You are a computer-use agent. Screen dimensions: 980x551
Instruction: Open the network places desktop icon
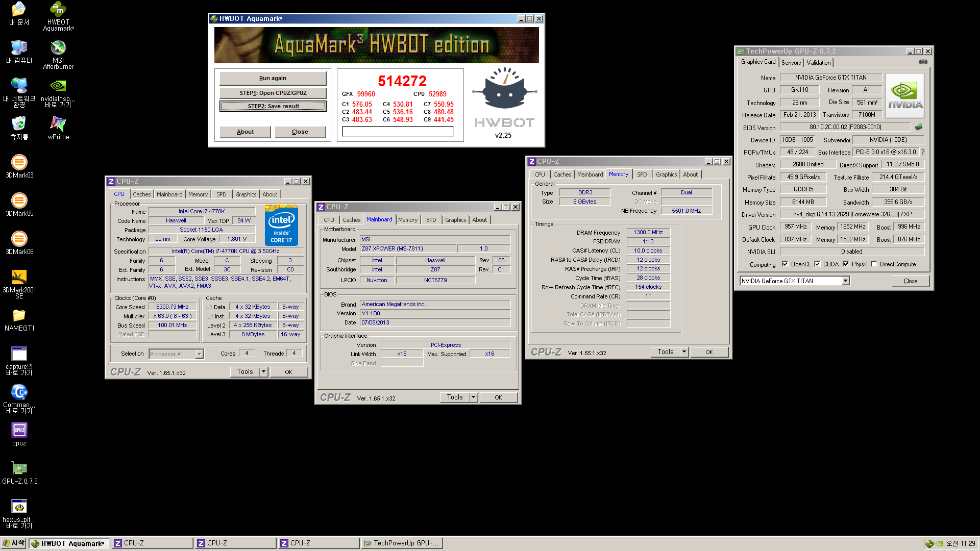pos(19,93)
